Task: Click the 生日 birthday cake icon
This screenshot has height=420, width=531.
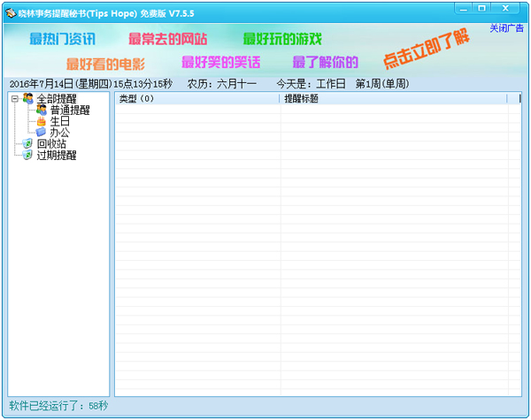Action: 41,121
